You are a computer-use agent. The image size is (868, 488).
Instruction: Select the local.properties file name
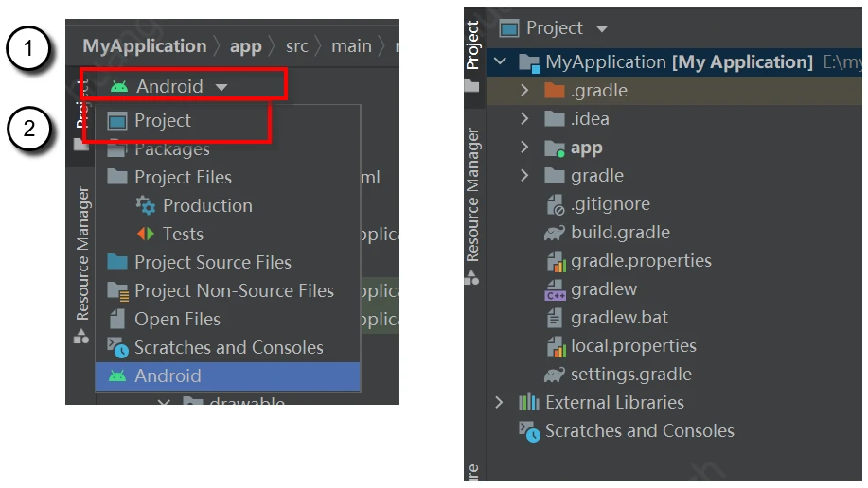(x=633, y=346)
